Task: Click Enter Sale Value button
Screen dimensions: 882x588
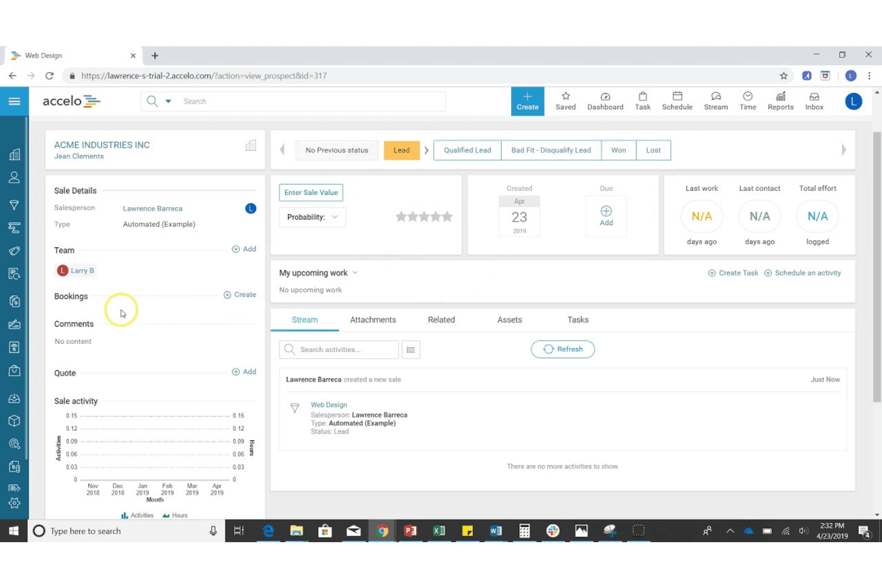Action: pyautogui.click(x=311, y=192)
